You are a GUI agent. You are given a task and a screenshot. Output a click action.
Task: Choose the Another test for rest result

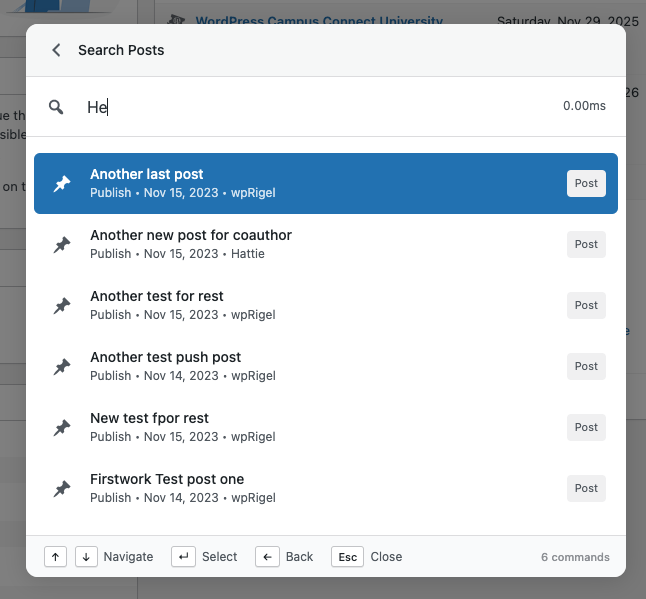(300, 305)
